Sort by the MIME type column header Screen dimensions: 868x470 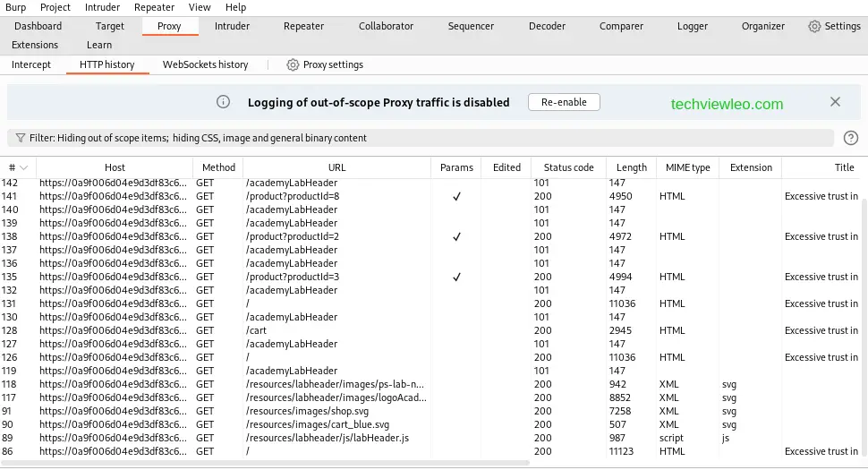(x=687, y=168)
